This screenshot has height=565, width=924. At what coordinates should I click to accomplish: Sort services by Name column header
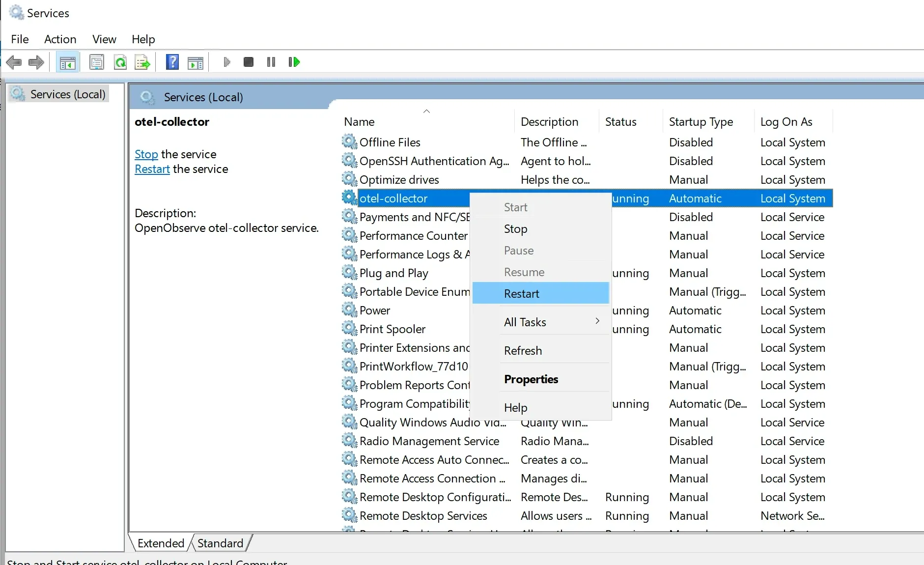(x=359, y=122)
